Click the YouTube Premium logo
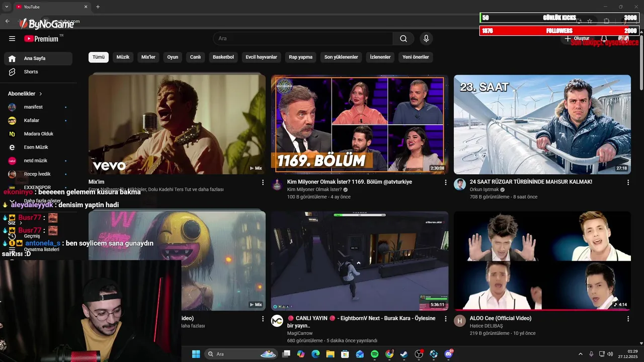Screen dimensions: 644x362 (x=41, y=39)
